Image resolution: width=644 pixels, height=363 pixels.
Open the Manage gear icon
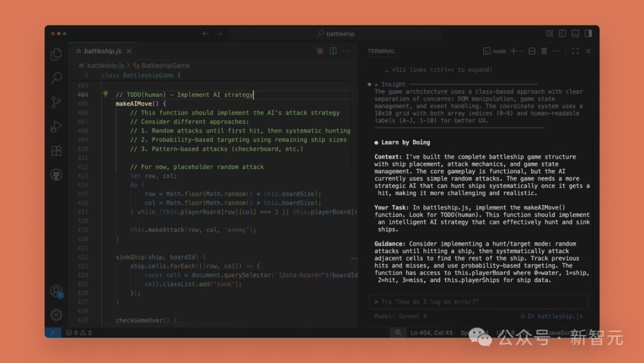pos(56,315)
